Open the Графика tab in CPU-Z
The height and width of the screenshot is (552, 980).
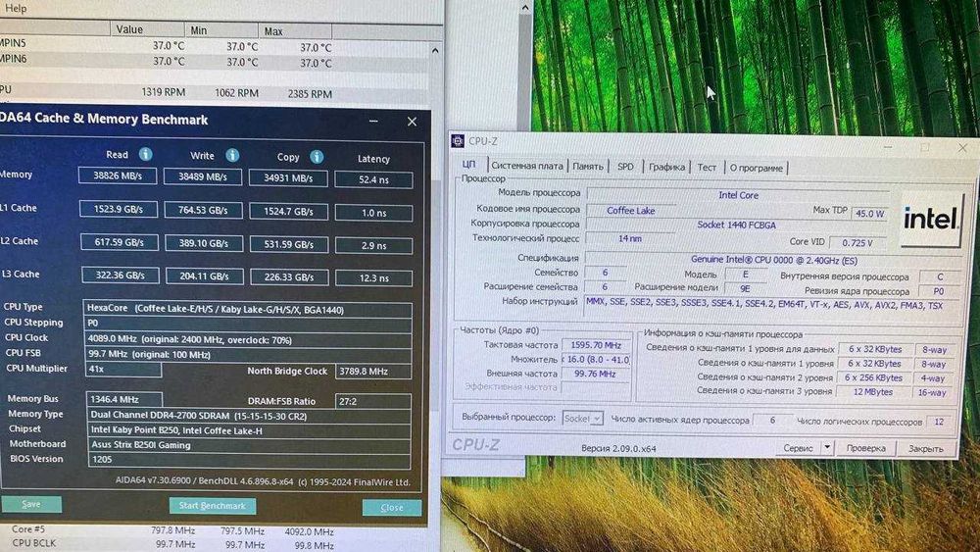click(x=666, y=167)
